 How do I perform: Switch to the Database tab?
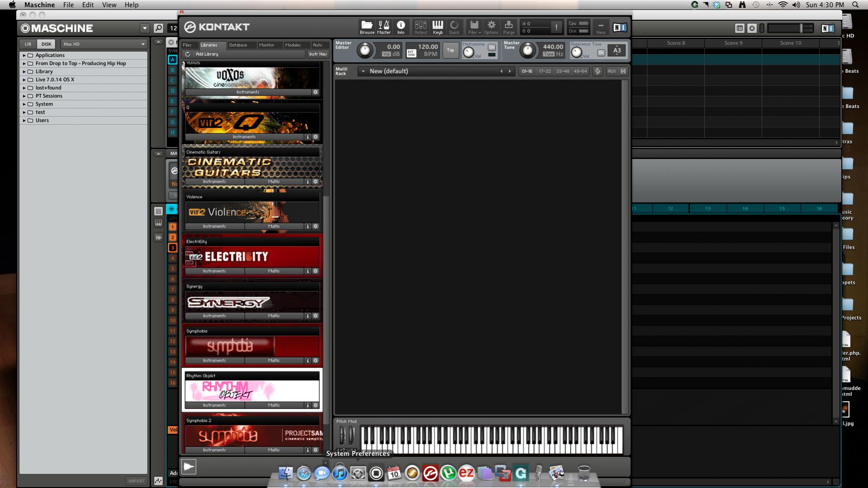click(x=238, y=45)
